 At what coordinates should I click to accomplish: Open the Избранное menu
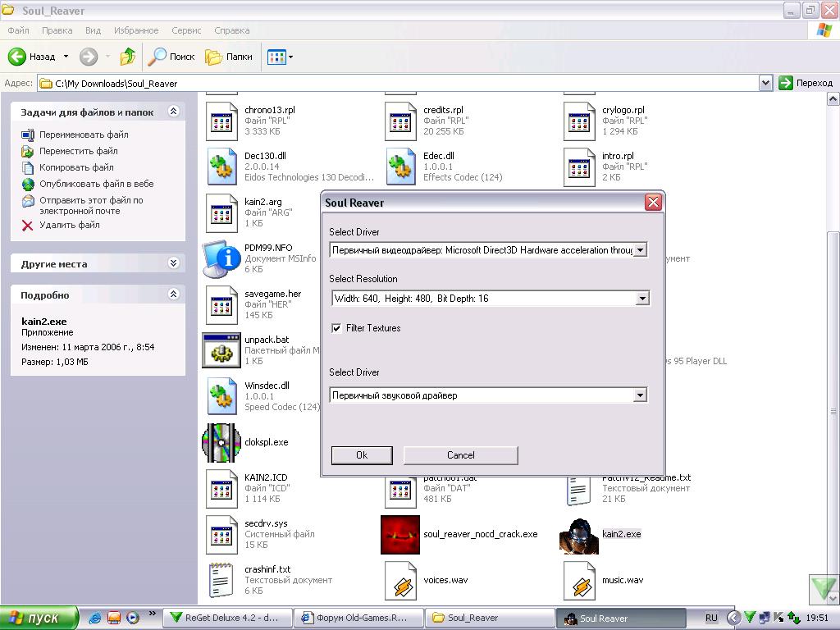point(136,30)
